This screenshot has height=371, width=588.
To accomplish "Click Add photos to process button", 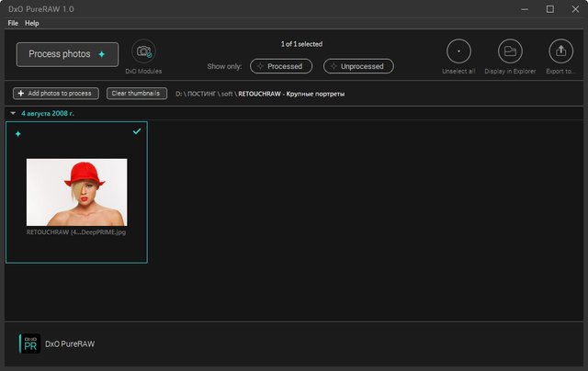I will [56, 94].
